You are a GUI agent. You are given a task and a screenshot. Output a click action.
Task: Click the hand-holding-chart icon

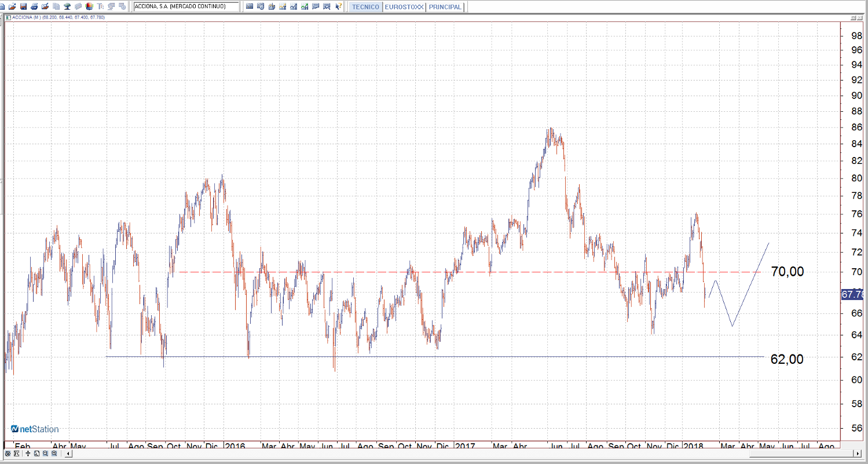tap(272, 6)
